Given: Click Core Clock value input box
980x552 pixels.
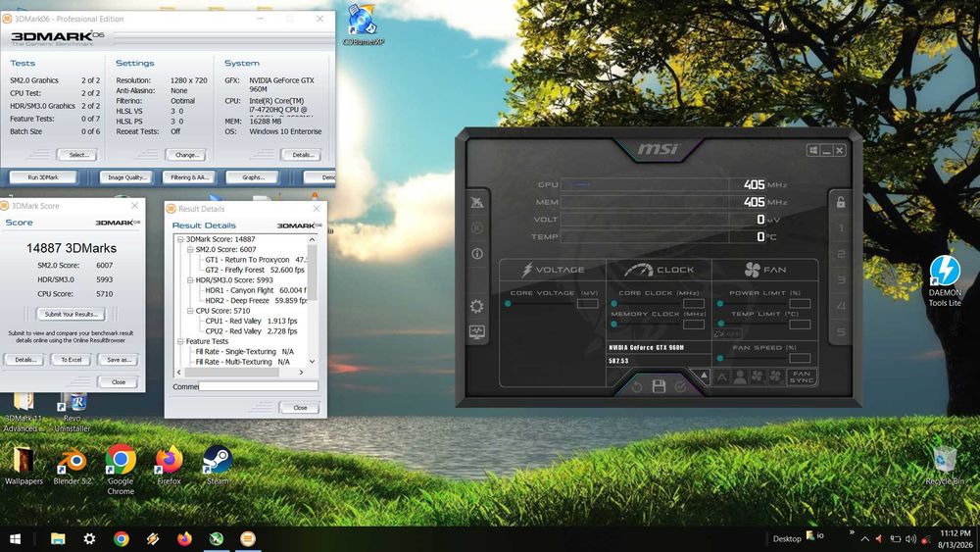Looking at the screenshot, I should click(x=694, y=303).
